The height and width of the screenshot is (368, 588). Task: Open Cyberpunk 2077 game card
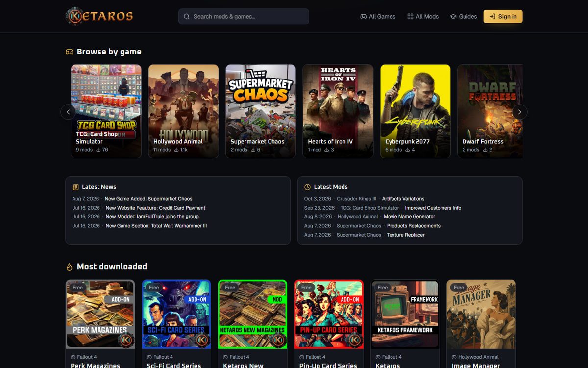point(416,111)
